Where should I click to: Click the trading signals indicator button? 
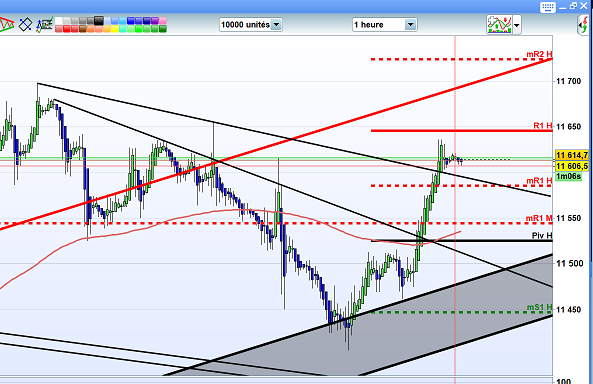pyautogui.click(x=499, y=25)
